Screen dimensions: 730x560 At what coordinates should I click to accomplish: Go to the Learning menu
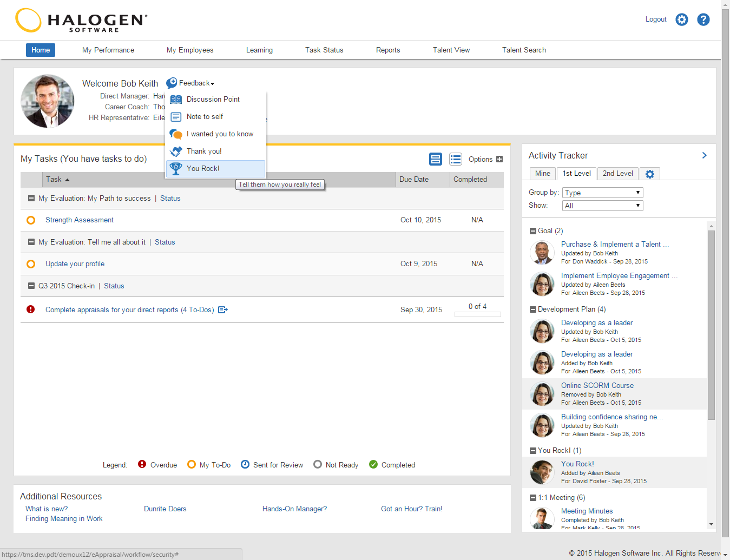click(x=259, y=50)
